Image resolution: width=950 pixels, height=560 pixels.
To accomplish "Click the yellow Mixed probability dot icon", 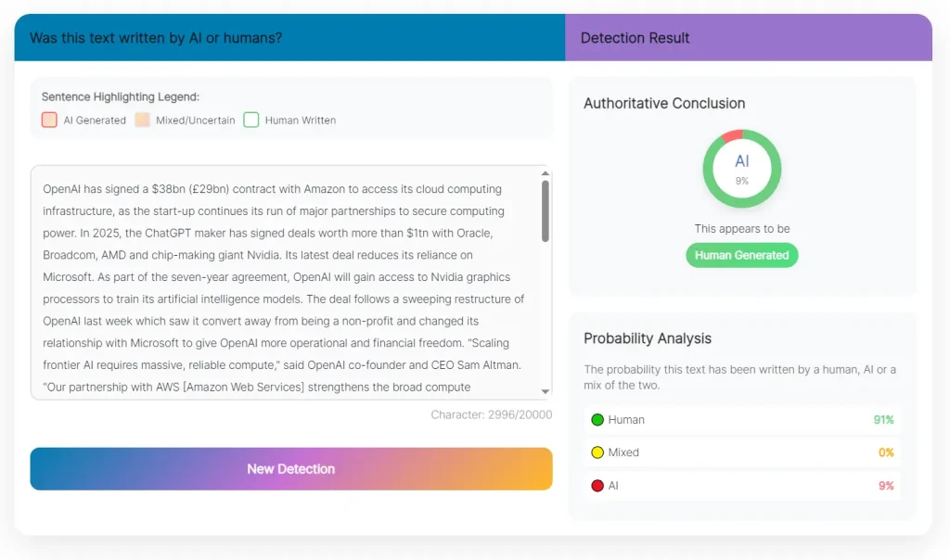I will (x=597, y=452).
